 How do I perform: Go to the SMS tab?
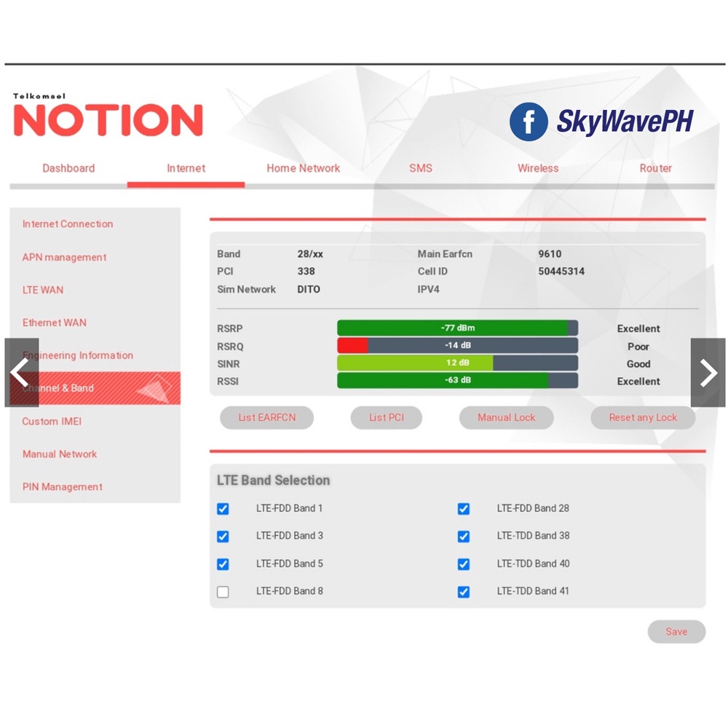421,168
